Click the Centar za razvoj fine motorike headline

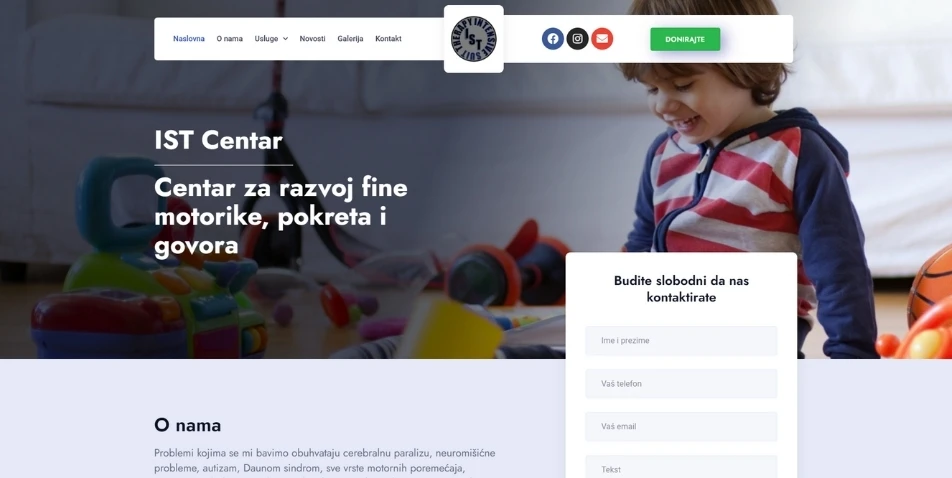(x=280, y=217)
